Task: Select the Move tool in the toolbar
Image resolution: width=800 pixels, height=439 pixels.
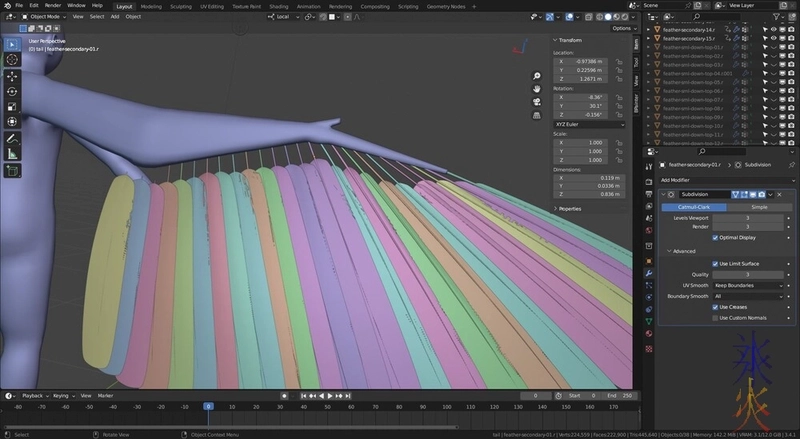Action: tap(12, 75)
